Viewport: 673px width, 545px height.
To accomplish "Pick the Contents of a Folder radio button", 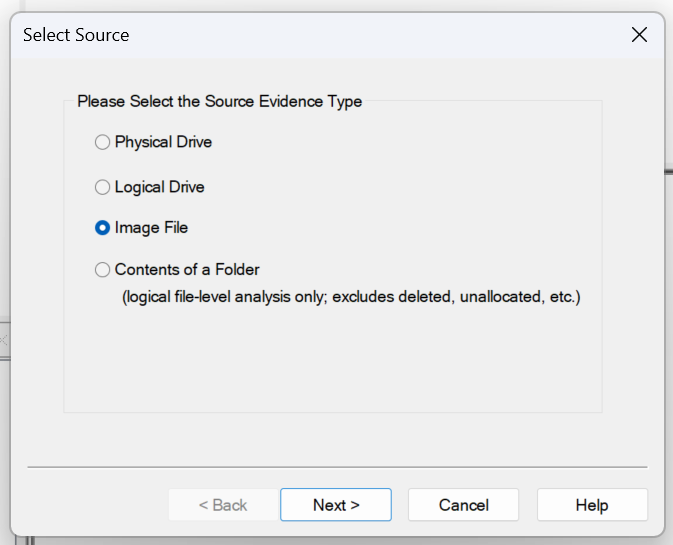I will 102,270.
